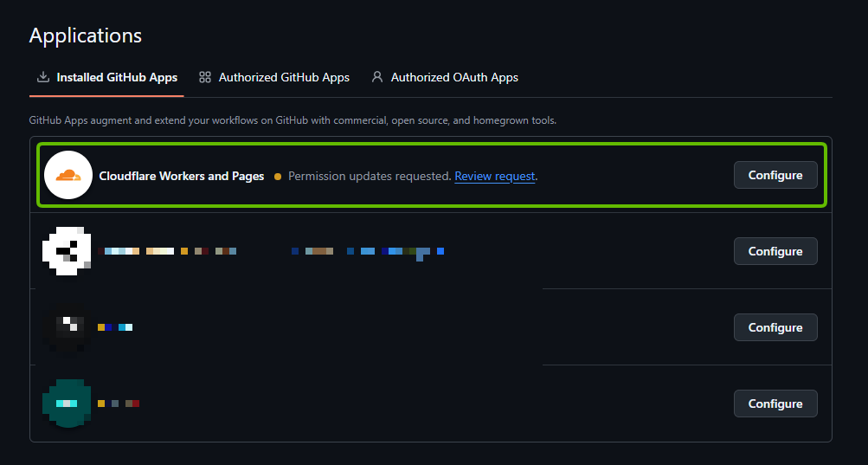
Task: Click the dark pixelated avatar in third row
Action: click(x=67, y=327)
